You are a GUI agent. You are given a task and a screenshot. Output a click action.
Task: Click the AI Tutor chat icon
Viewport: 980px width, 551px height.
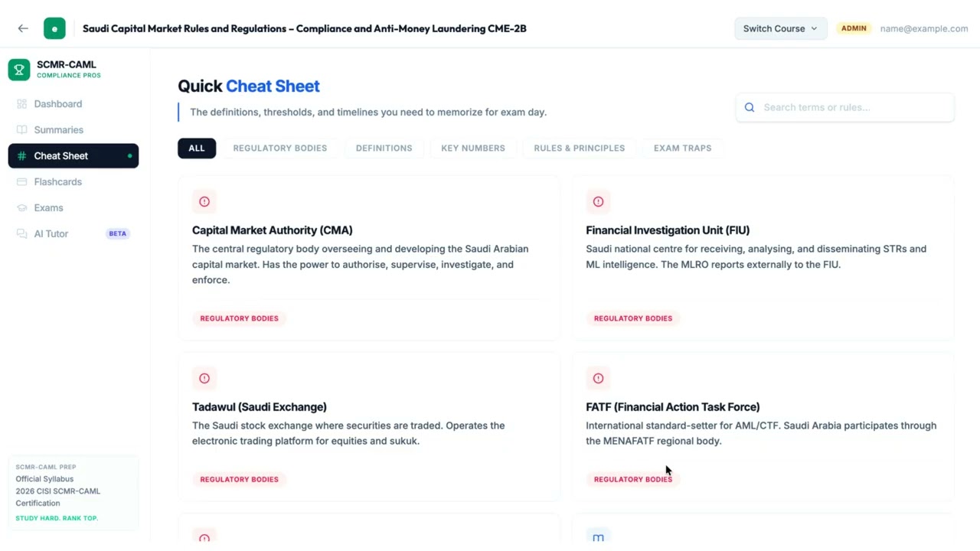coord(21,234)
